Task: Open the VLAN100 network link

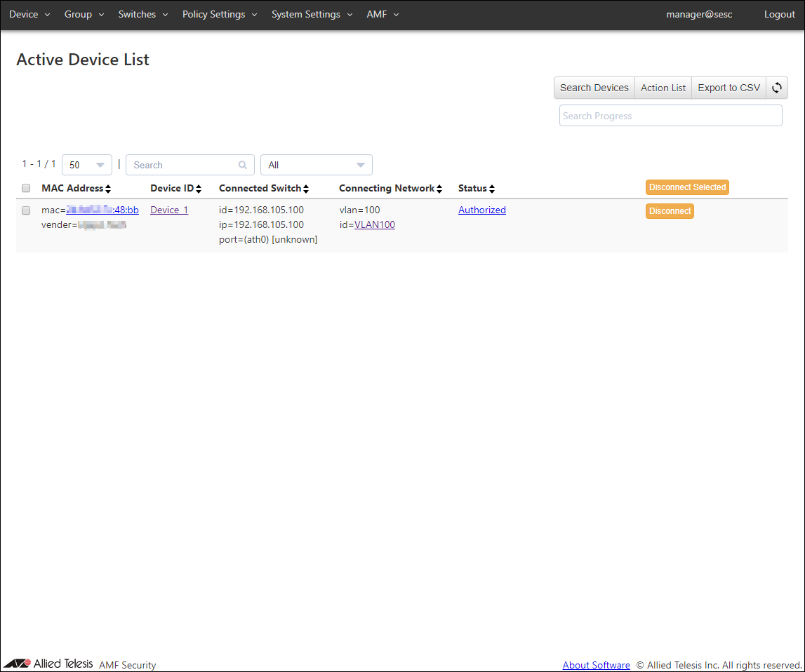Action: [x=375, y=224]
